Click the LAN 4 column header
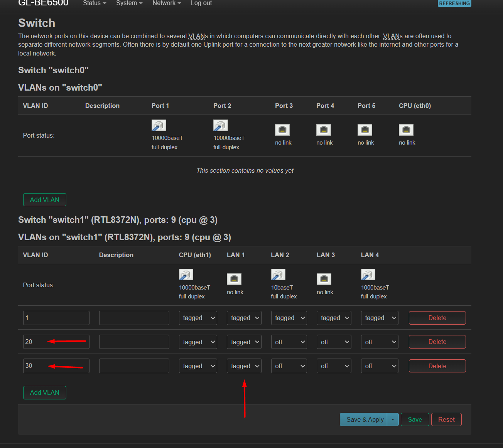Viewport: 503px width, 448px height. click(x=370, y=255)
